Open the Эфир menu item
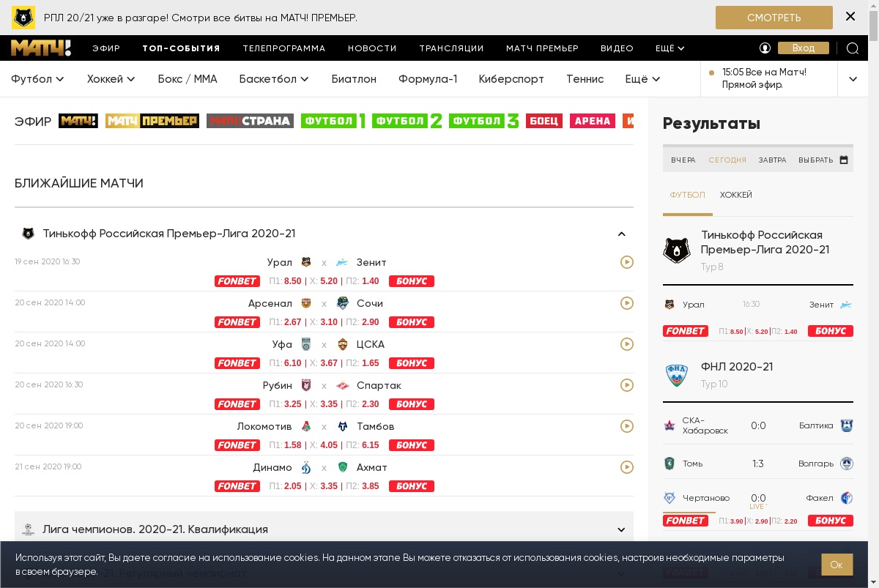Screen dimensions: 879x588 (x=106, y=48)
